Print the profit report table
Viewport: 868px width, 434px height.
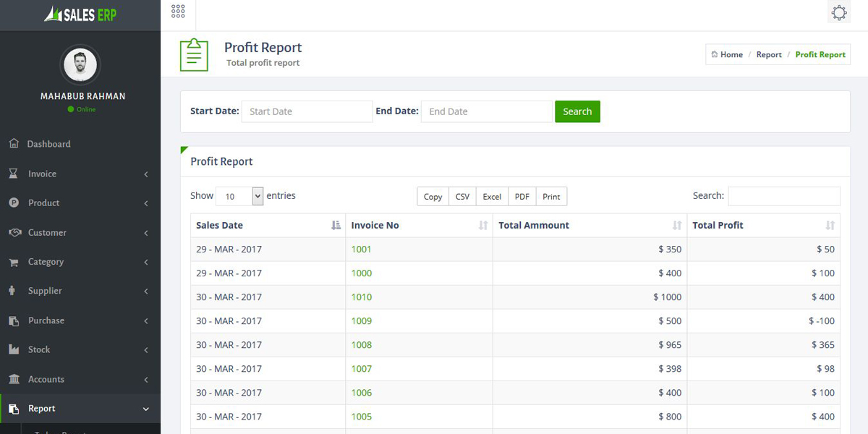(551, 197)
